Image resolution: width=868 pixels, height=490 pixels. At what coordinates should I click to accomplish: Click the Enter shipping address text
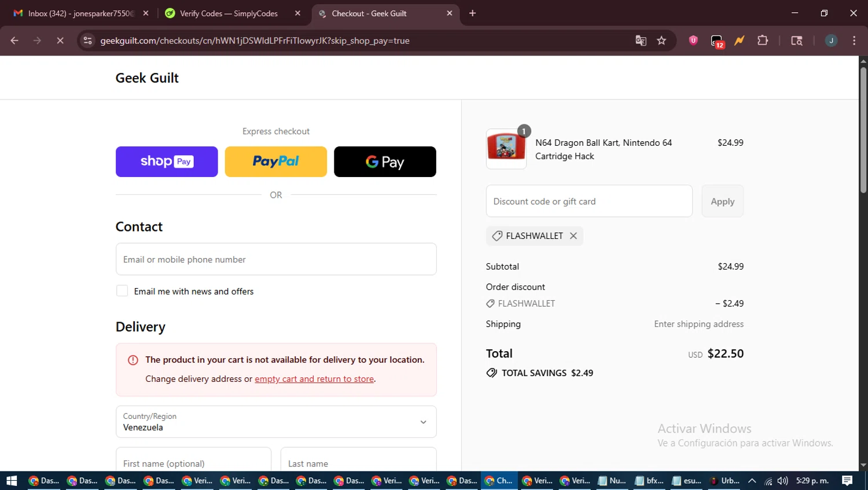click(x=699, y=324)
